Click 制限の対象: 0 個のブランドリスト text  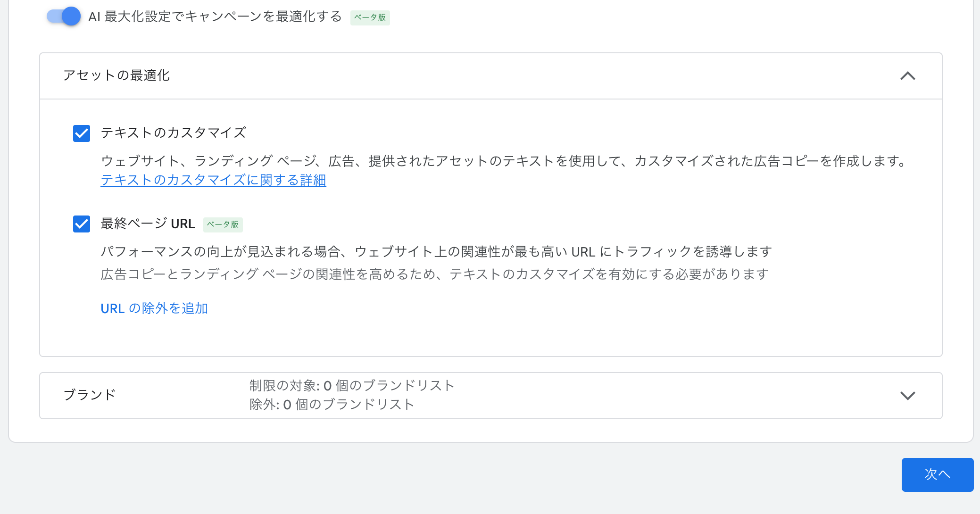pyautogui.click(x=352, y=386)
